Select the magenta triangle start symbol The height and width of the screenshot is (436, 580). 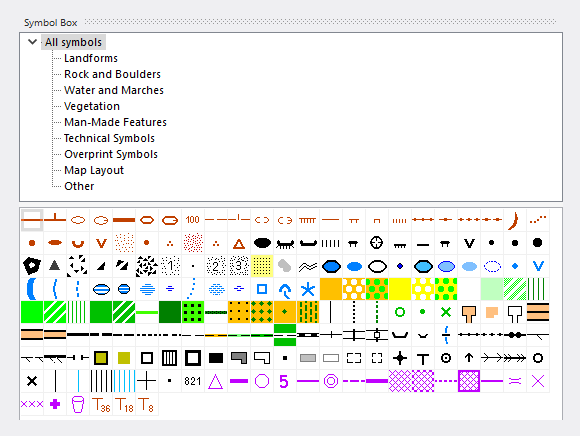click(216, 381)
